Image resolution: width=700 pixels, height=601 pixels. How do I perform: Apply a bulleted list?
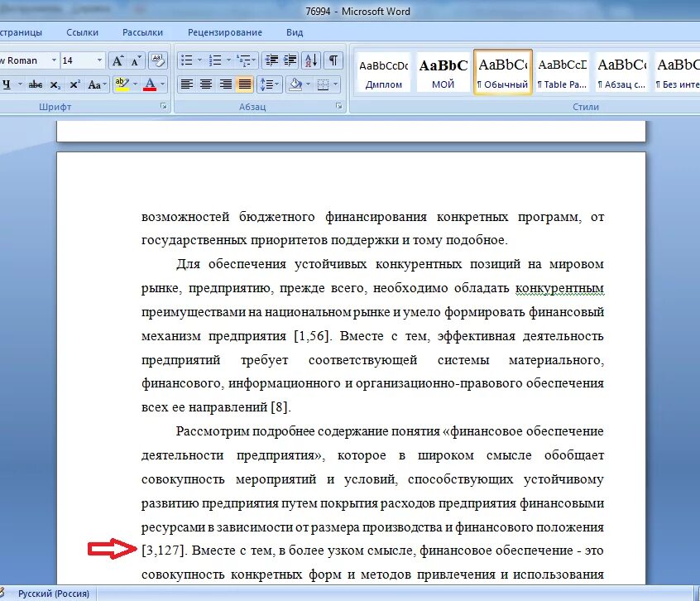[x=187, y=60]
